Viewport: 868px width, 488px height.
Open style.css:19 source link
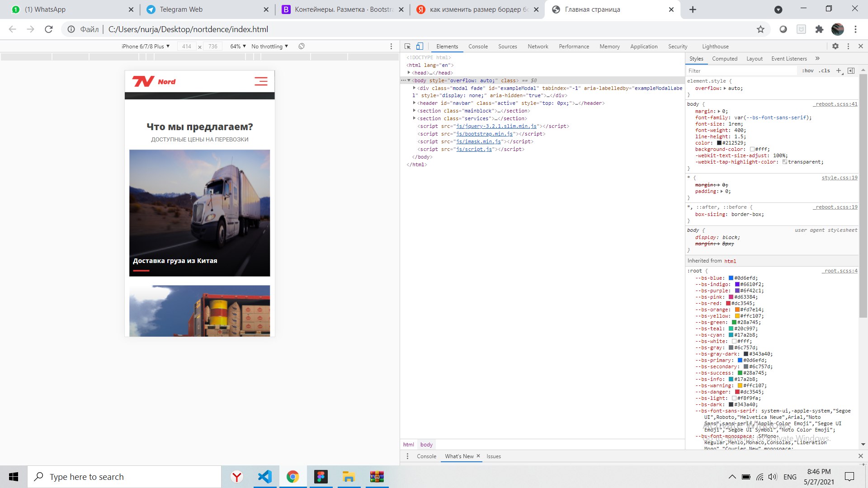[x=840, y=178]
